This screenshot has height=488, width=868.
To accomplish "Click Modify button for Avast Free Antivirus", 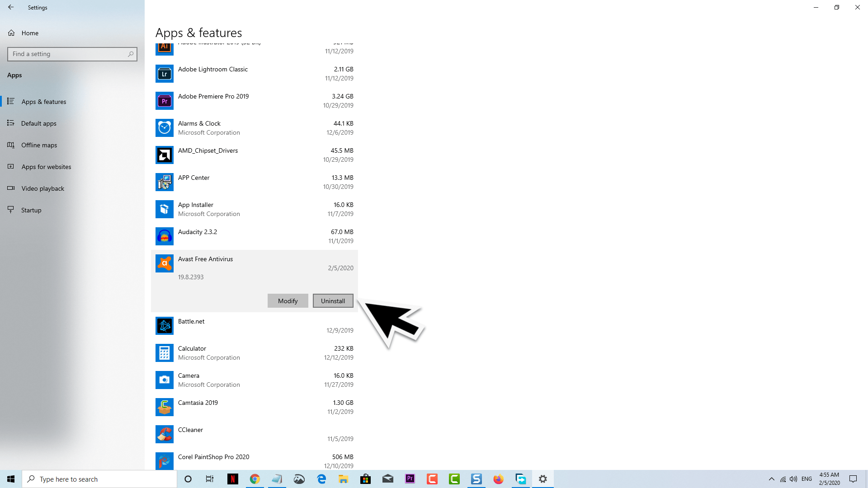I will tap(288, 300).
